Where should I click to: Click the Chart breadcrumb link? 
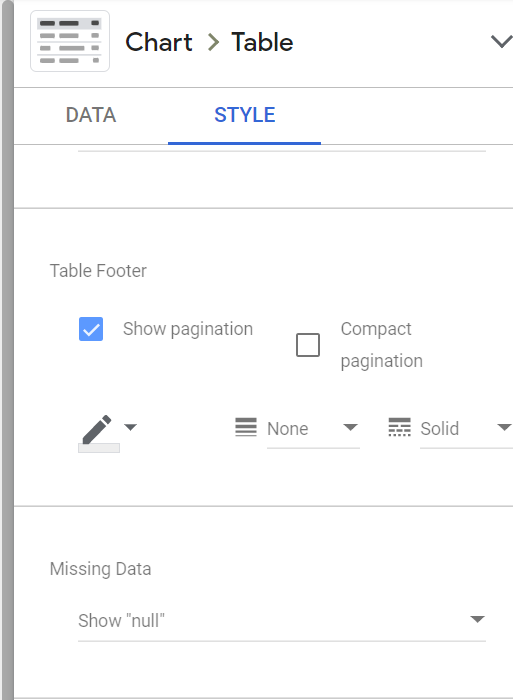(159, 42)
